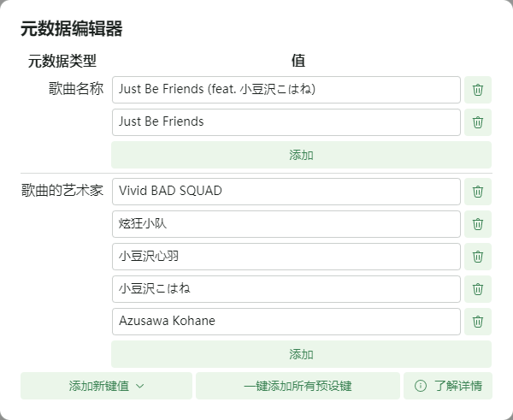Image resolution: width=513 pixels, height=420 pixels.
Task: Click 添加 under the 歌曲名称 values
Action: 301,155
